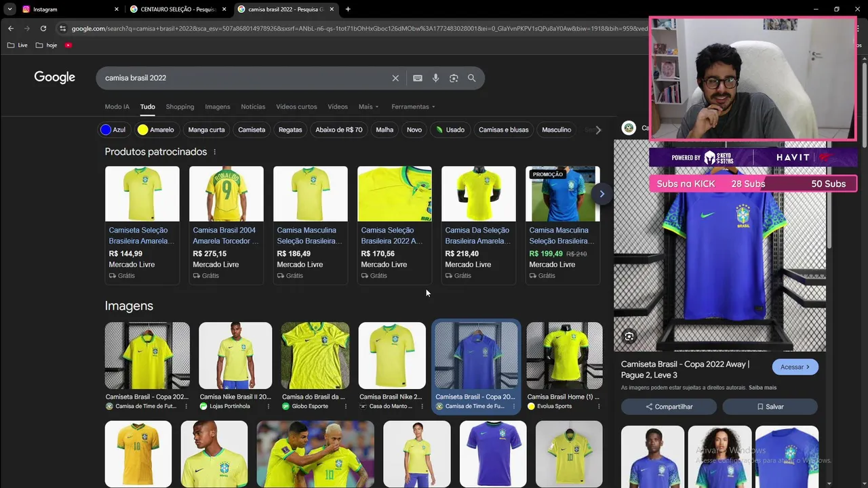
Task: Go back with the browser back arrow
Action: click(10, 28)
